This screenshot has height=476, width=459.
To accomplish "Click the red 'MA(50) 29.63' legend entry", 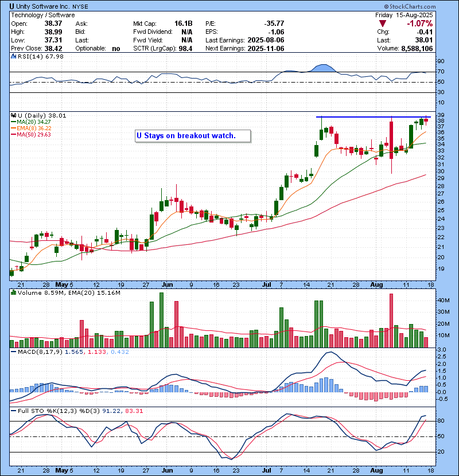I will pos(31,134).
